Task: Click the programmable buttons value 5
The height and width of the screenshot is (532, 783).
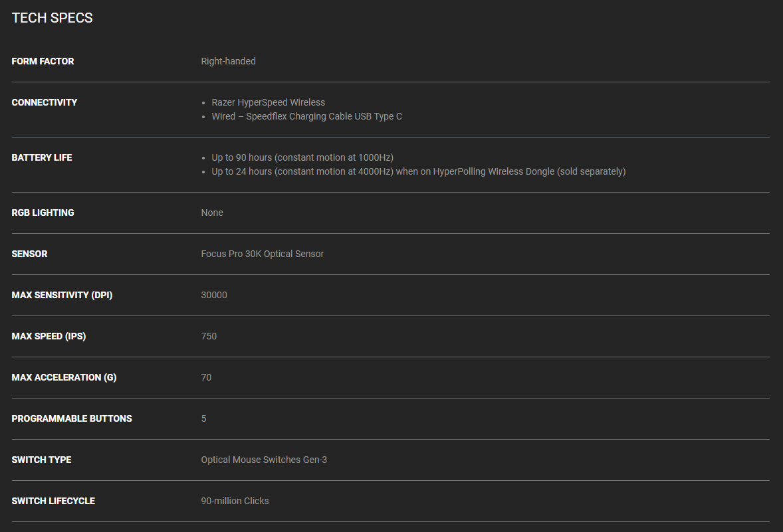Action: coord(204,418)
